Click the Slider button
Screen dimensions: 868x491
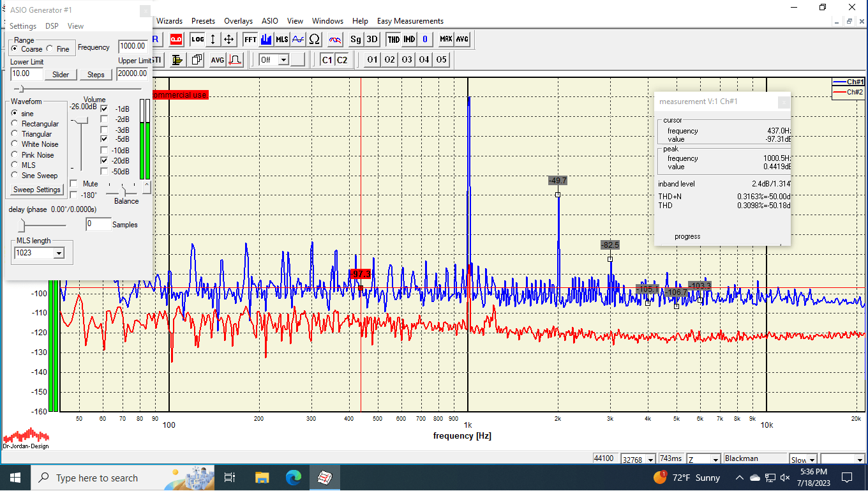click(x=61, y=75)
